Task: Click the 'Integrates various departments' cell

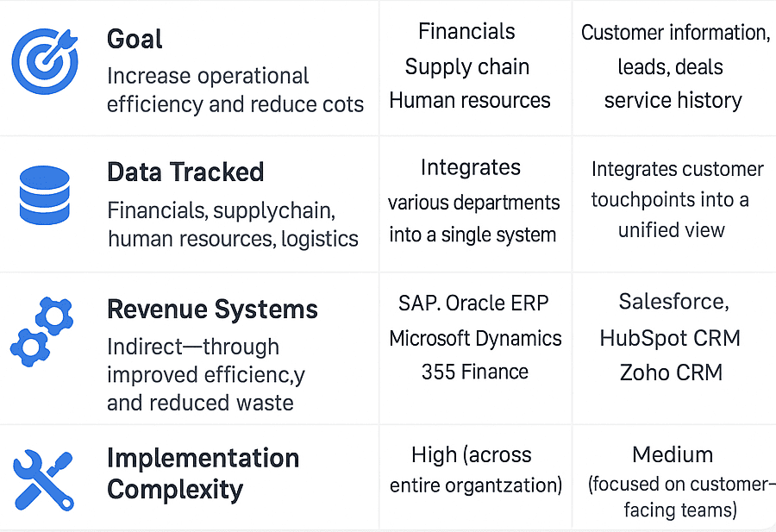Action: 473,201
